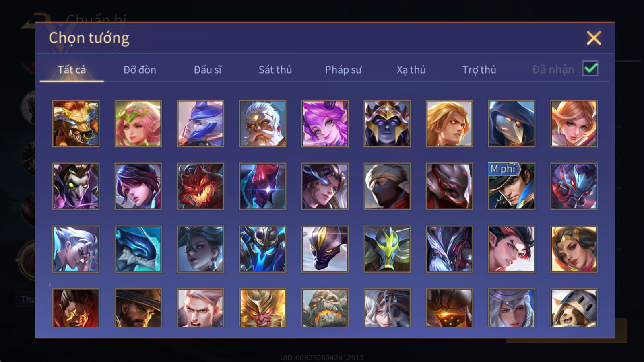The image size is (644, 362).
Task: Switch to the Đỡ đòn tab
Action: click(140, 70)
